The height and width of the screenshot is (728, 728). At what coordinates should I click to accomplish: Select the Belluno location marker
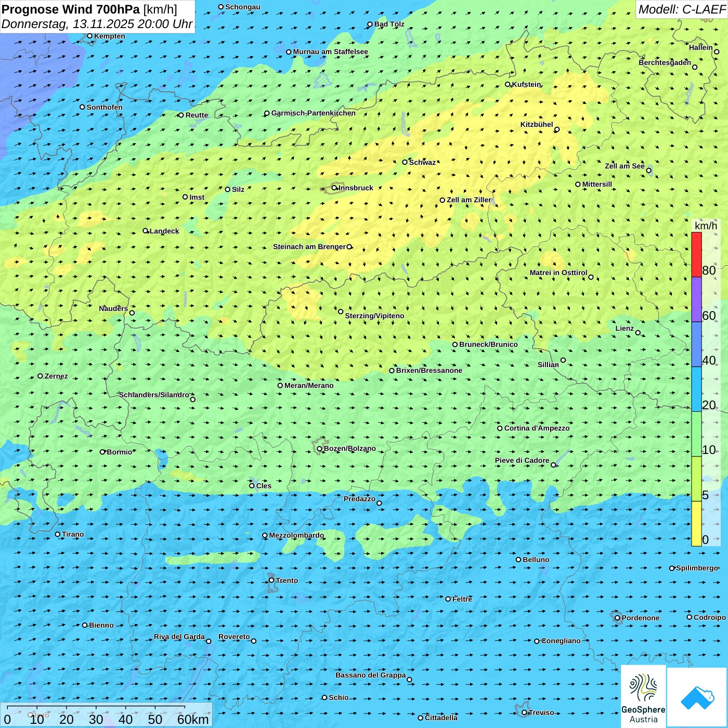click(x=518, y=560)
